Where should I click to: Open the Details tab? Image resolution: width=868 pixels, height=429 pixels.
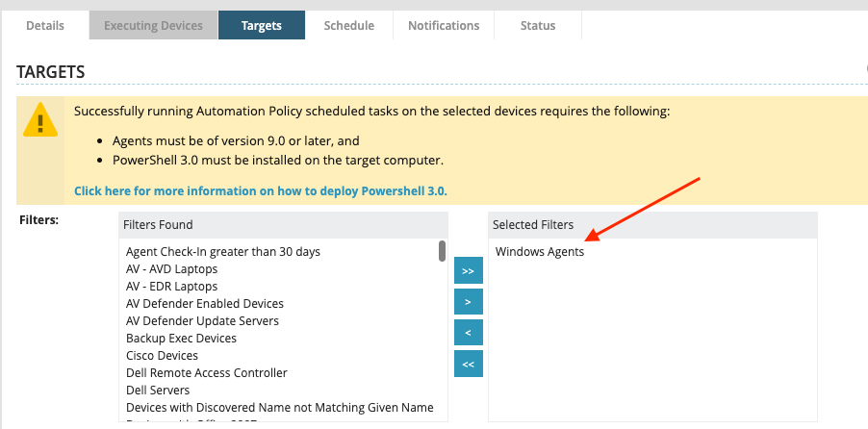coord(45,26)
